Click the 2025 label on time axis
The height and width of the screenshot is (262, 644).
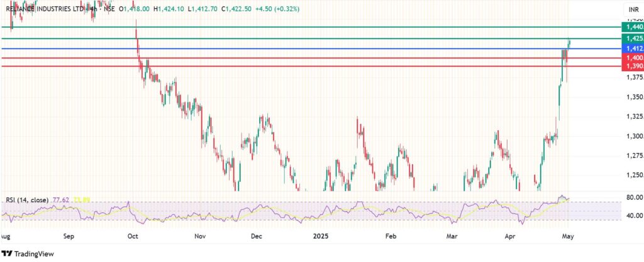tap(323, 237)
